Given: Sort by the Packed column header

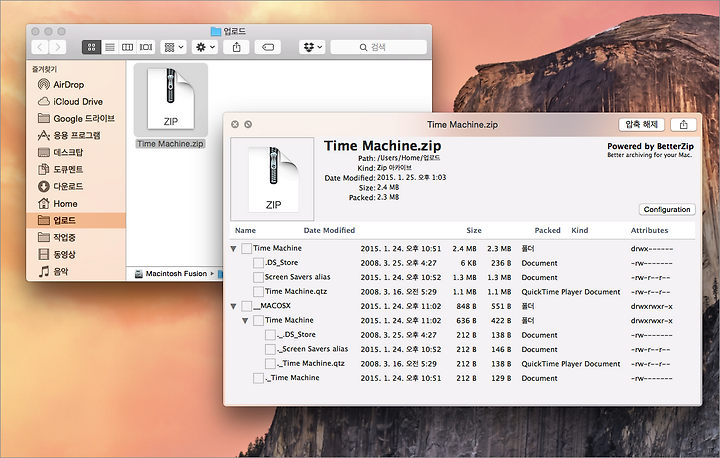Looking at the screenshot, I should 547,231.
